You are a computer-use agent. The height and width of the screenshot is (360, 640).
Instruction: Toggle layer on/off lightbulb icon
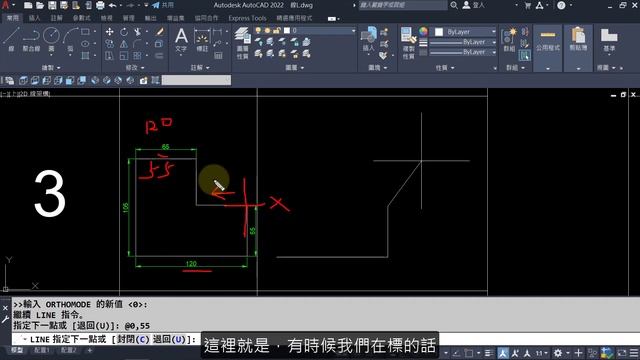(258, 31)
